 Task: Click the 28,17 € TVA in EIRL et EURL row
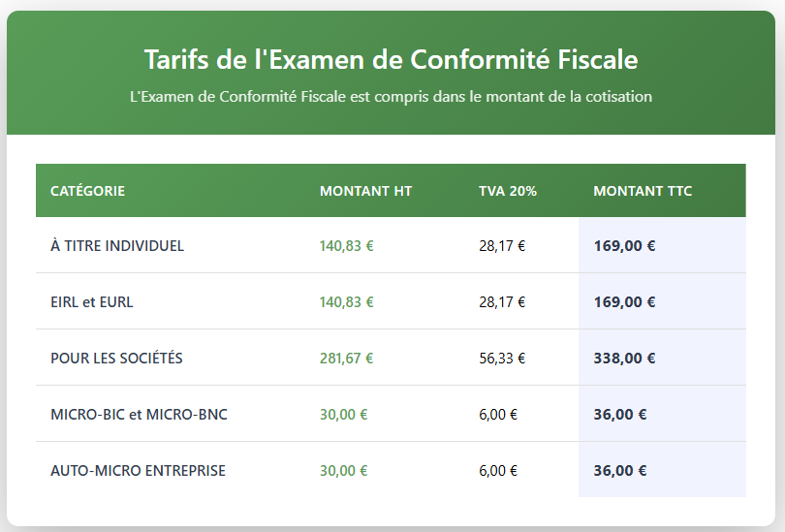(x=502, y=302)
